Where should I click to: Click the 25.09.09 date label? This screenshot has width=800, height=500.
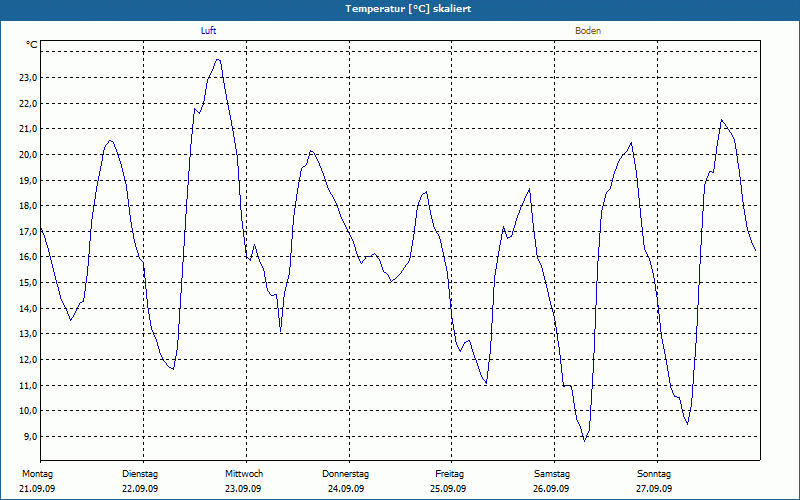[x=448, y=489]
